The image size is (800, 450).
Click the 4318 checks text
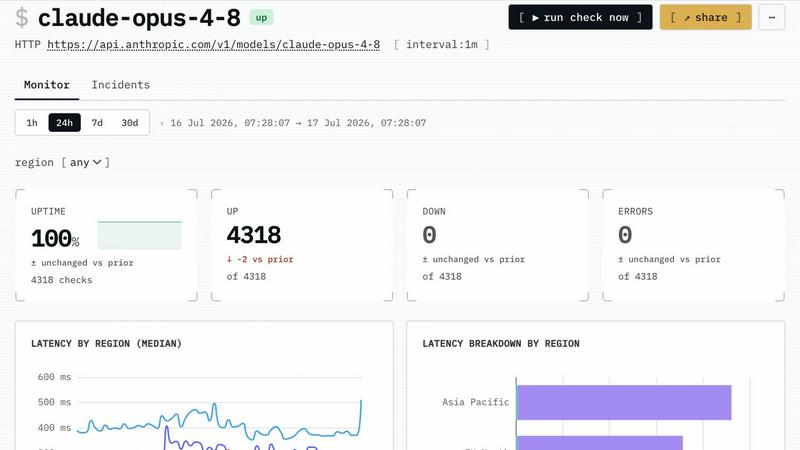click(62, 280)
